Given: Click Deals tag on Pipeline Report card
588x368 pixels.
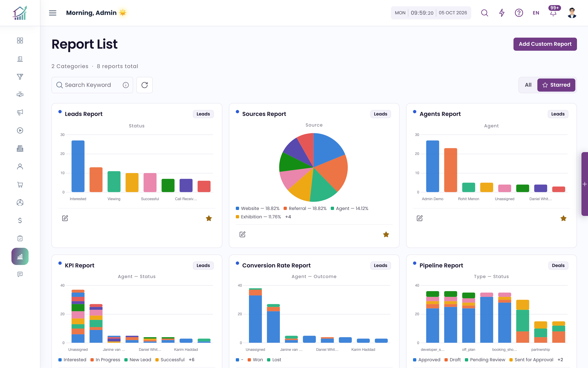Looking at the screenshot, I should point(558,265).
